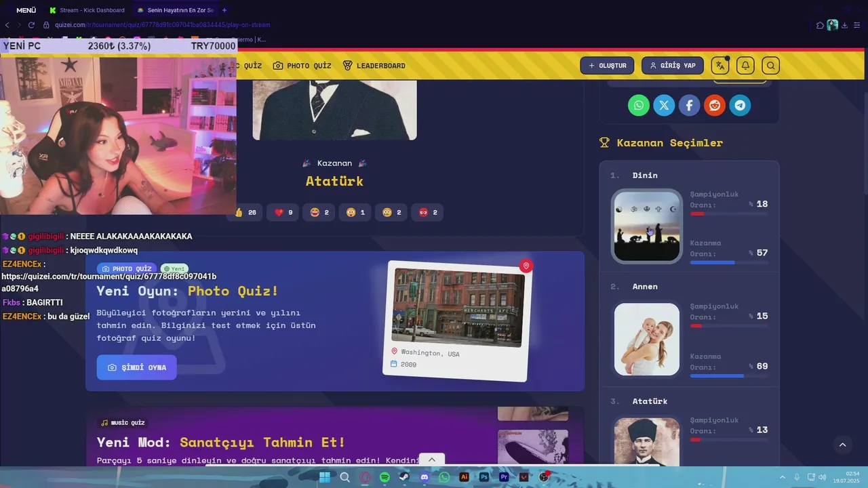
Task: Add reaction emoji showing count 1
Action: (x=355, y=212)
